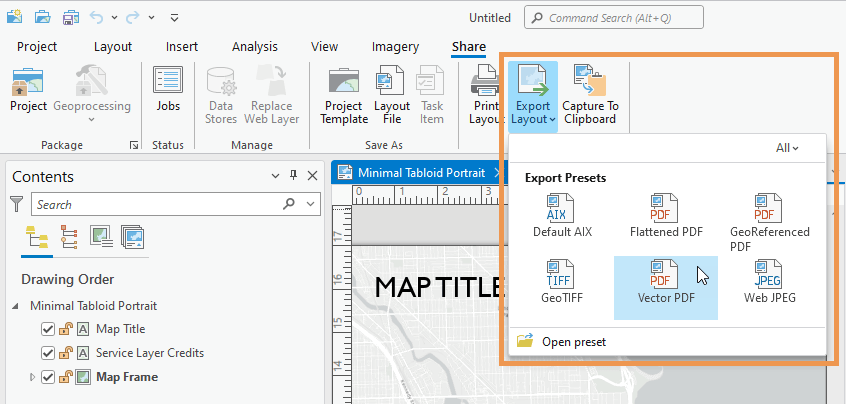Click the Open Project folder icon

(x=43, y=17)
